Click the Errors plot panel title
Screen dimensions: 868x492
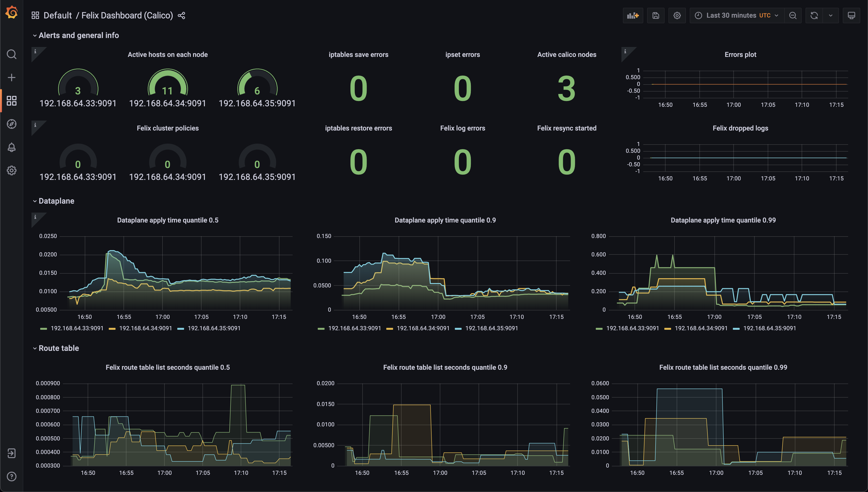[x=740, y=54]
